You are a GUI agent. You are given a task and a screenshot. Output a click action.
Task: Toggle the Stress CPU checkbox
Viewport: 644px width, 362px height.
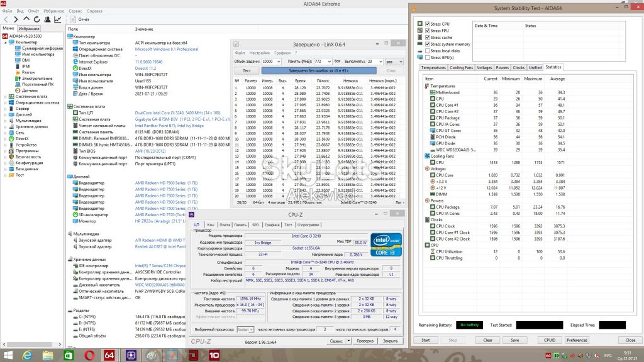(x=428, y=24)
